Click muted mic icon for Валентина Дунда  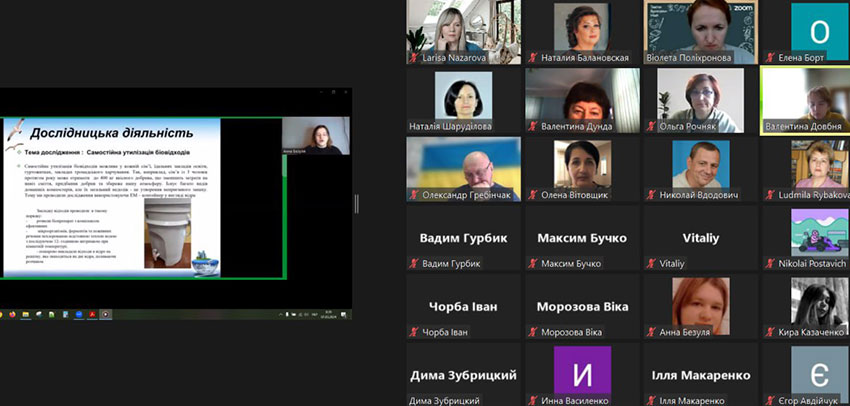533,127
